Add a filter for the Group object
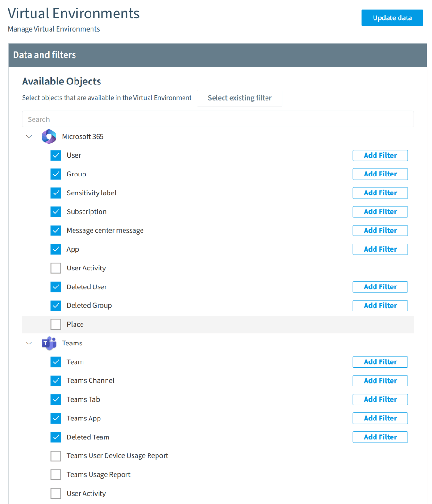Screen dimensions: 432x504 tap(380, 174)
